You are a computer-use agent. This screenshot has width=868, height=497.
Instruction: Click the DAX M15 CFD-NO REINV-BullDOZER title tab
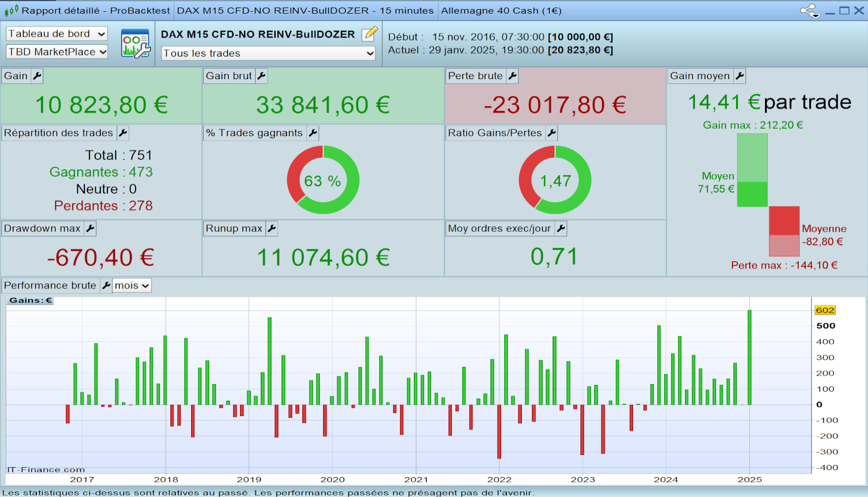click(305, 10)
